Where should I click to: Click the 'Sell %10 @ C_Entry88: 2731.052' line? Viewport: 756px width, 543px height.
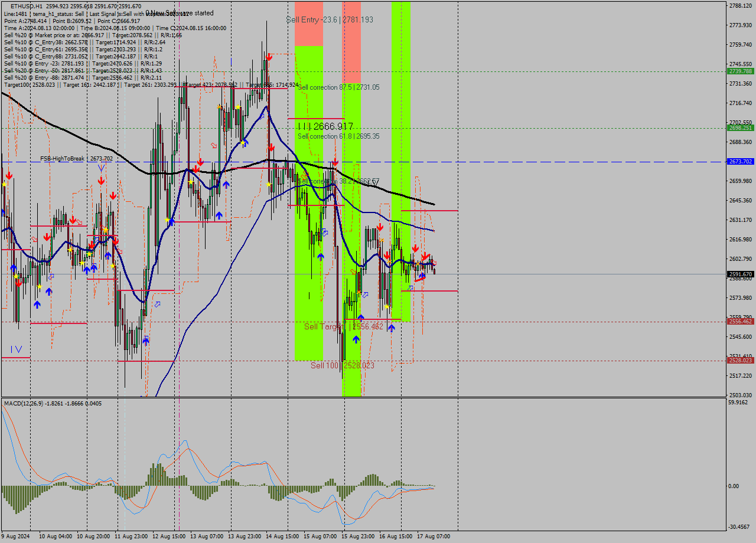(x=80, y=56)
